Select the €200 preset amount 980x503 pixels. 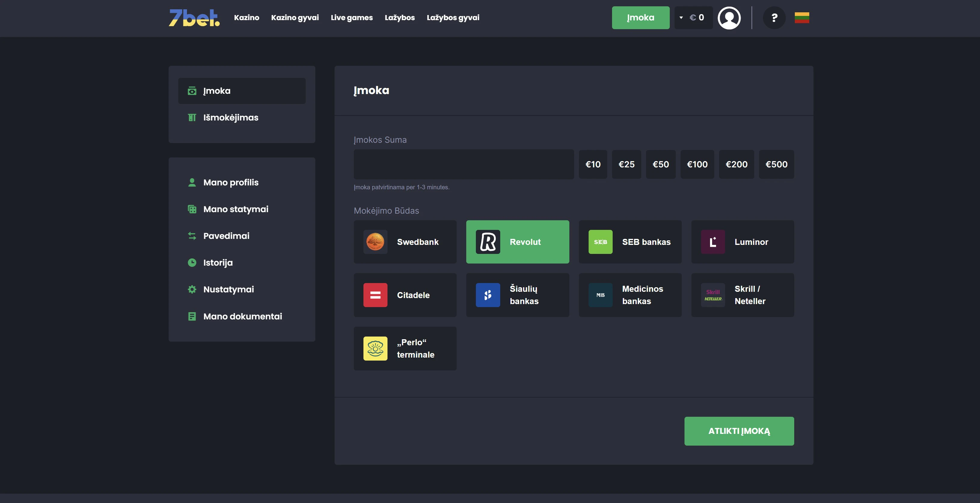click(x=737, y=164)
